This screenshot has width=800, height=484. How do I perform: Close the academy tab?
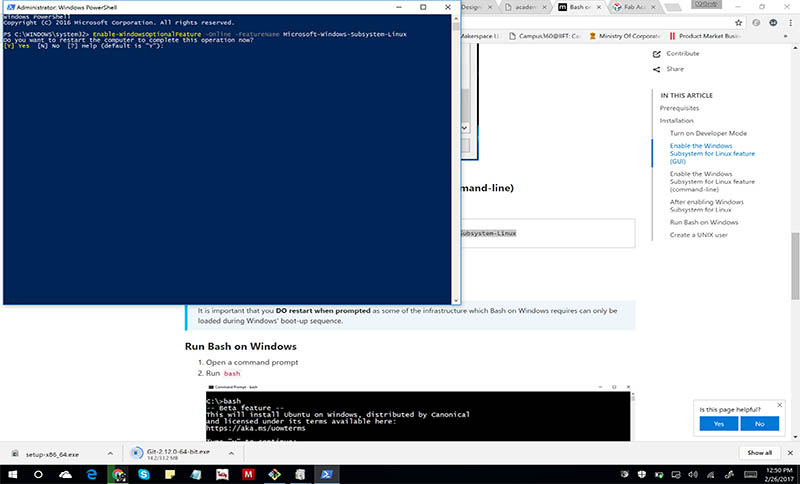tap(544, 7)
